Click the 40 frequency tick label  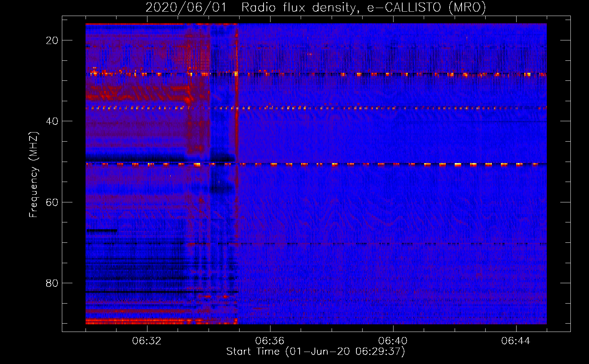point(52,121)
